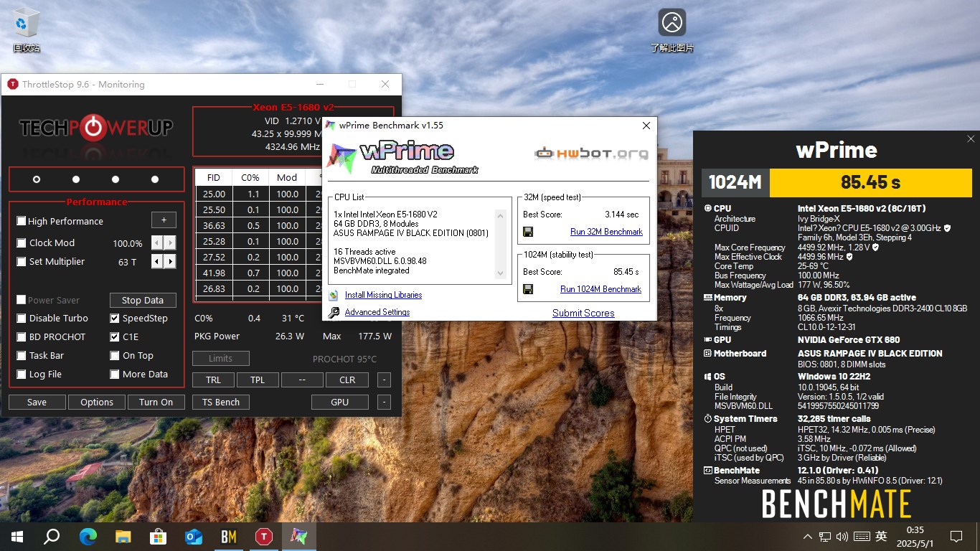Launch Microsoft Edge from taskbar
The height and width of the screenshot is (551, 980).
click(88, 537)
